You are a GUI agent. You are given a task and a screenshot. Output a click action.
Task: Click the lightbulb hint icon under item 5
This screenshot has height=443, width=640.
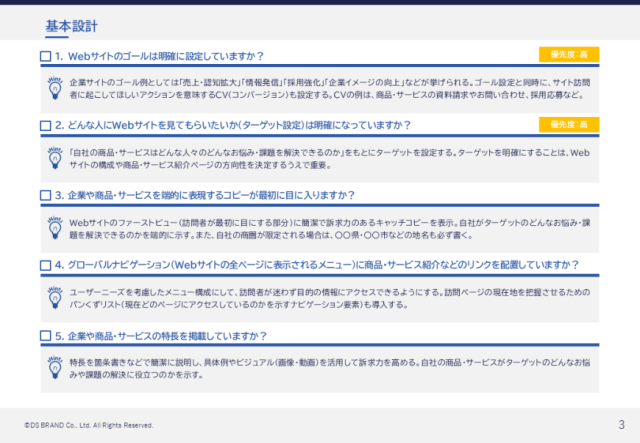click(55, 367)
